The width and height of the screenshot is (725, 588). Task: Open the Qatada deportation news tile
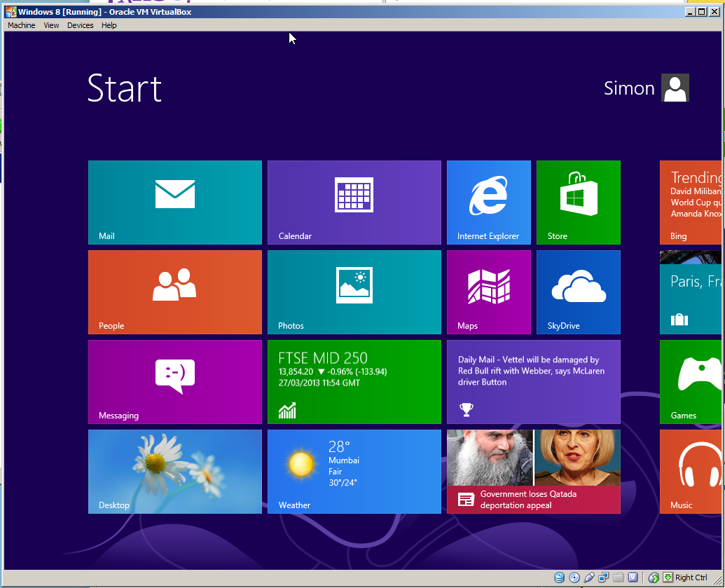[534, 472]
